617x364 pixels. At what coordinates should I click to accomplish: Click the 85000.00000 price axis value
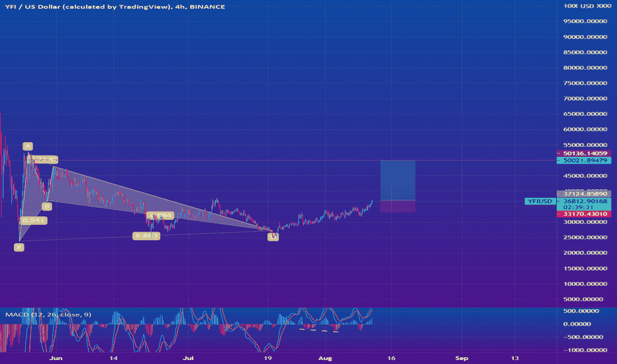coord(585,52)
